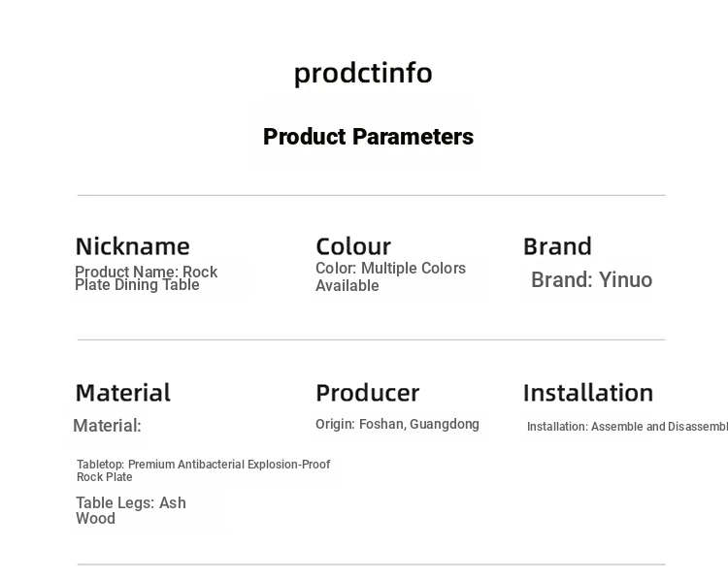Click the Nickname label
728x580 pixels.
[x=132, y=246]
